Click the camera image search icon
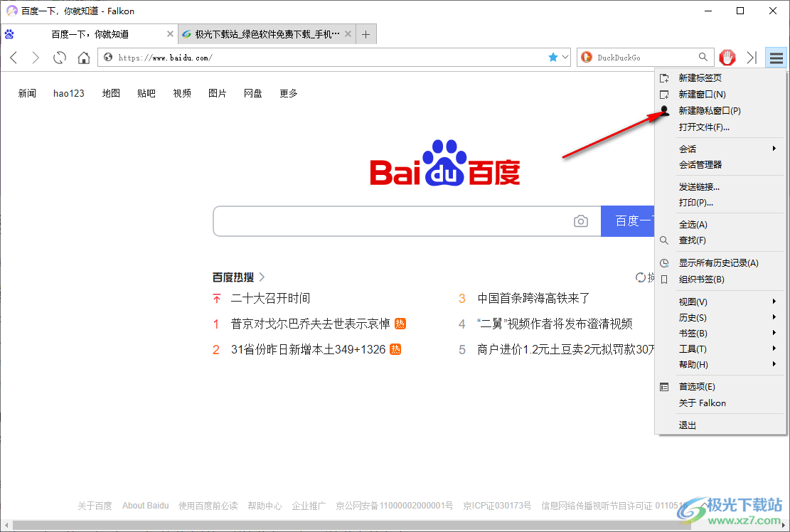 (581, 221)
